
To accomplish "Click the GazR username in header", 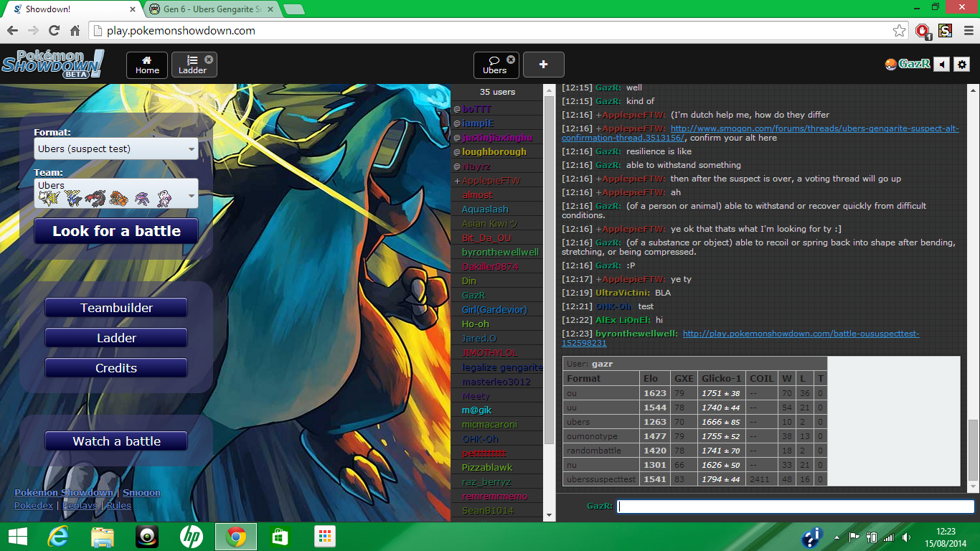I will 908,64.
